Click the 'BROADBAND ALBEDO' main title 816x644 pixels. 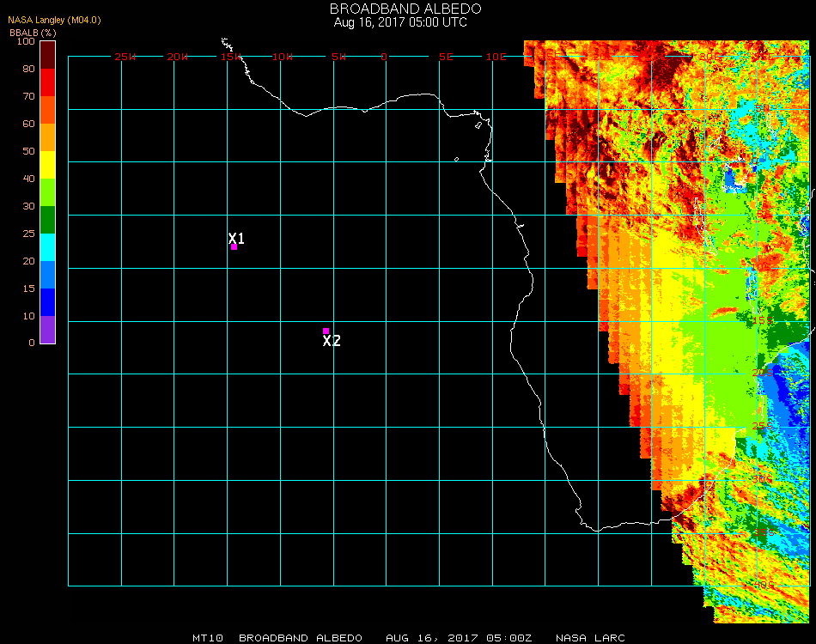[x=405, y=9]
